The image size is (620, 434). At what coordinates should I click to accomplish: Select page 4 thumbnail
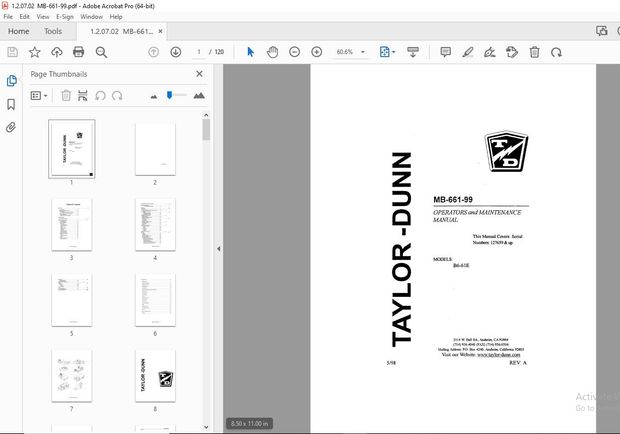pyautogui.click(x=155, y=225)
